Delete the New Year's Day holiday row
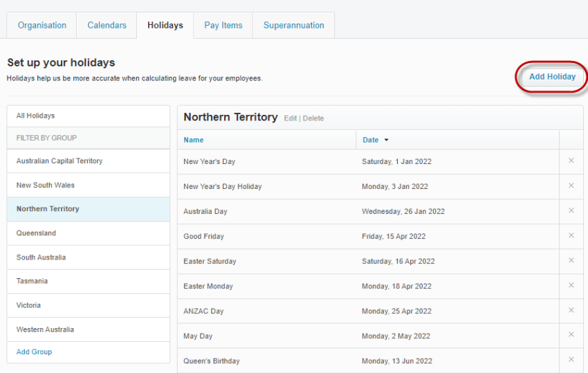Image resolution: width=588 pixels, height=373 pixels. tap(571, 161)
